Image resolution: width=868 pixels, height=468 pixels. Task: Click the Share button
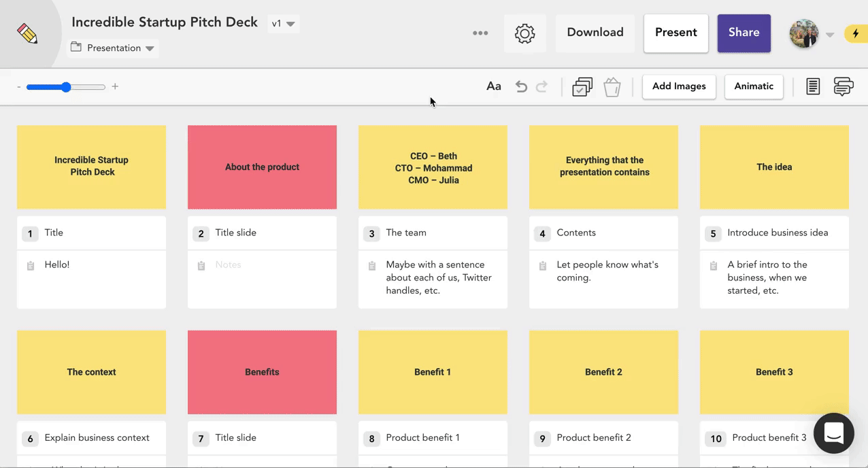tap(744, 32)
